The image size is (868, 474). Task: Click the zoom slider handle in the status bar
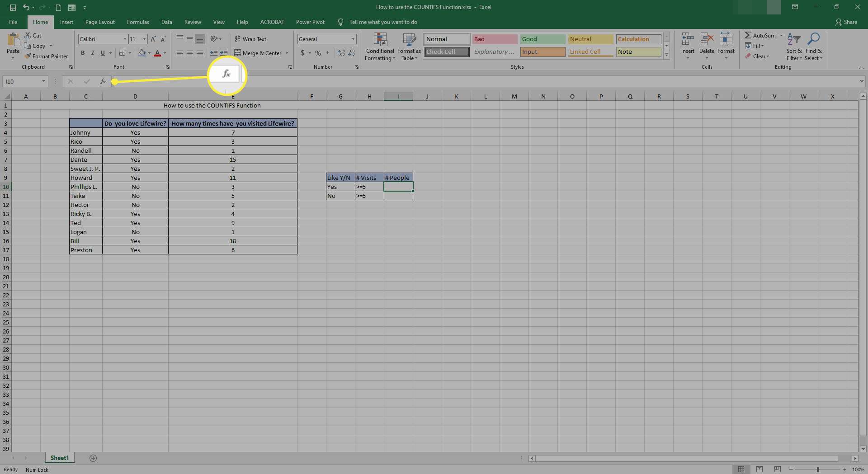click(x=818, y=470)
